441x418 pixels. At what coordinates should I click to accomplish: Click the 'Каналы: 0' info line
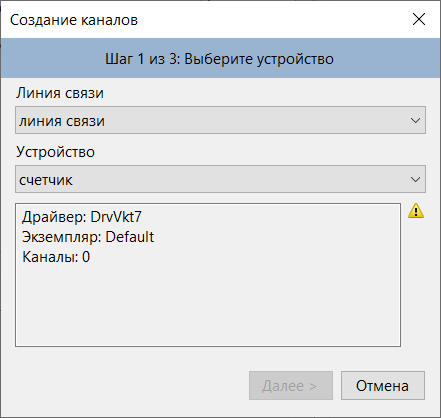point(56,257)
